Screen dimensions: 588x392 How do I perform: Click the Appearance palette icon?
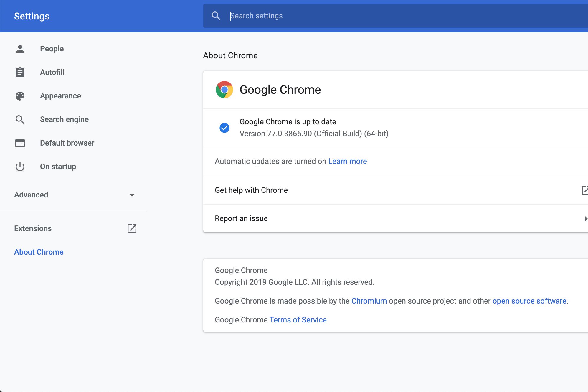[x=20, y=96]
